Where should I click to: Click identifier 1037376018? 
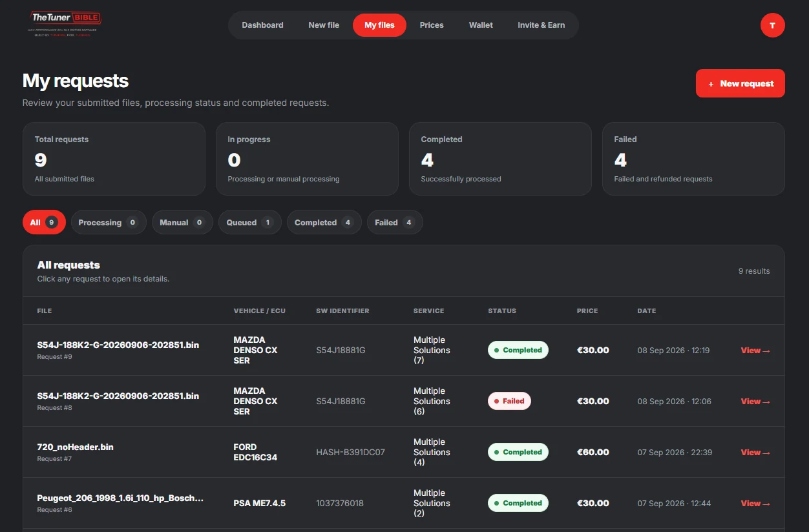[340, 503]
